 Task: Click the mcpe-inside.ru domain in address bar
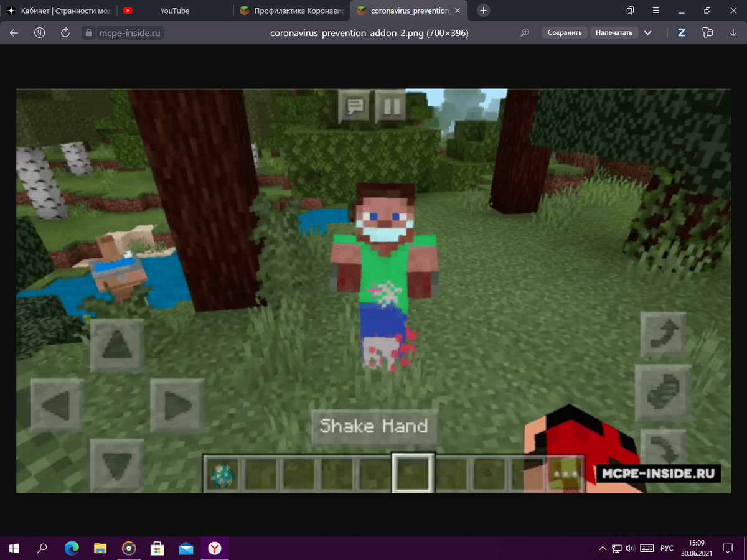pyautogui.click(x=130, y=33)
